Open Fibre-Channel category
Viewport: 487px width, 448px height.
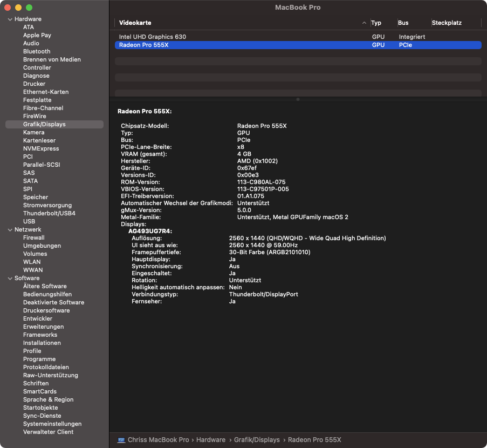click(x=43, y=108)
